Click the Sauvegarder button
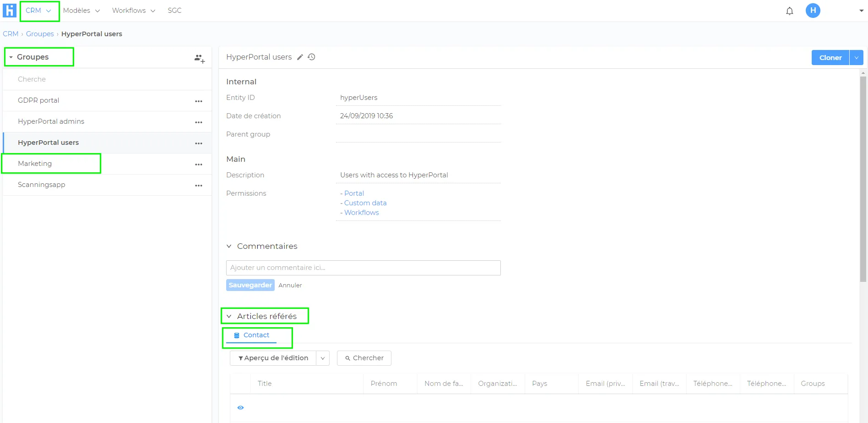868x423 pixels. pyautogui.click(x=250, y=285)
